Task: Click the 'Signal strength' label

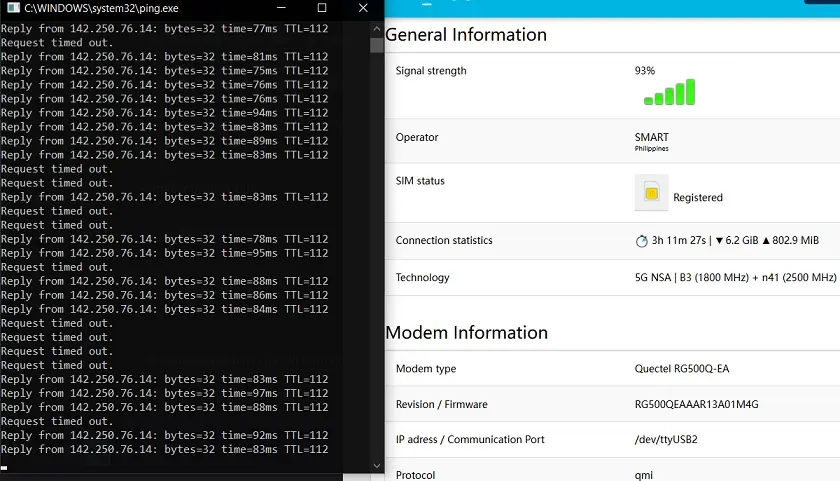Action: pos(431,71)
